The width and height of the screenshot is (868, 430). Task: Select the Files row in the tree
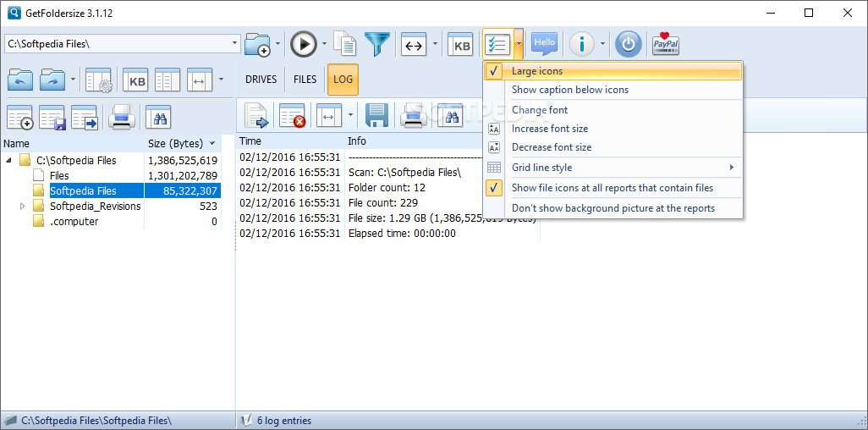(x=59, y=176)
